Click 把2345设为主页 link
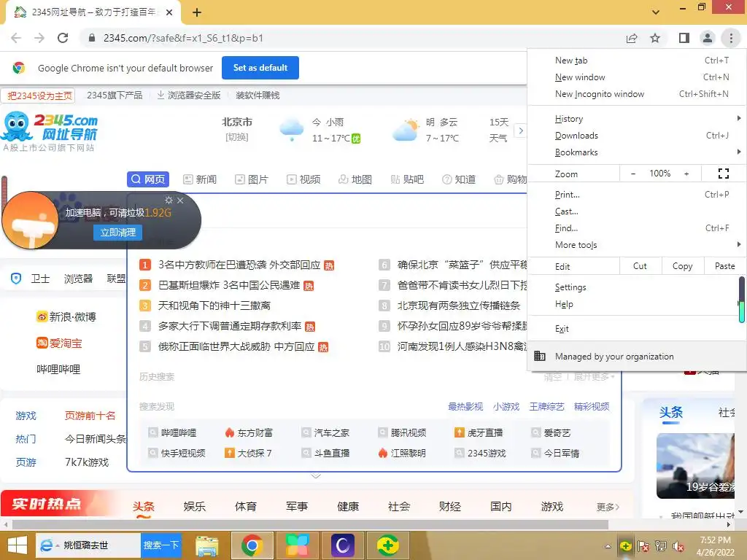747x560 pixels. [x=39, y=96]
